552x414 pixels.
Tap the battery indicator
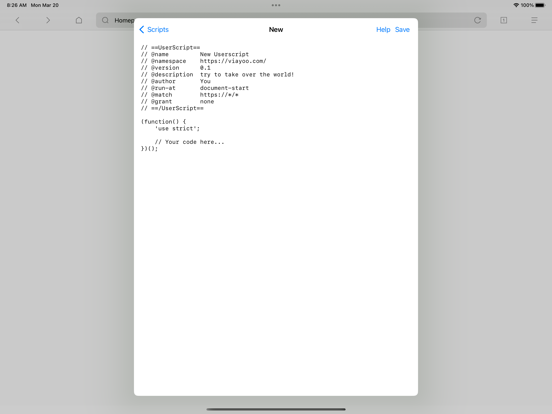pos(540,5)
